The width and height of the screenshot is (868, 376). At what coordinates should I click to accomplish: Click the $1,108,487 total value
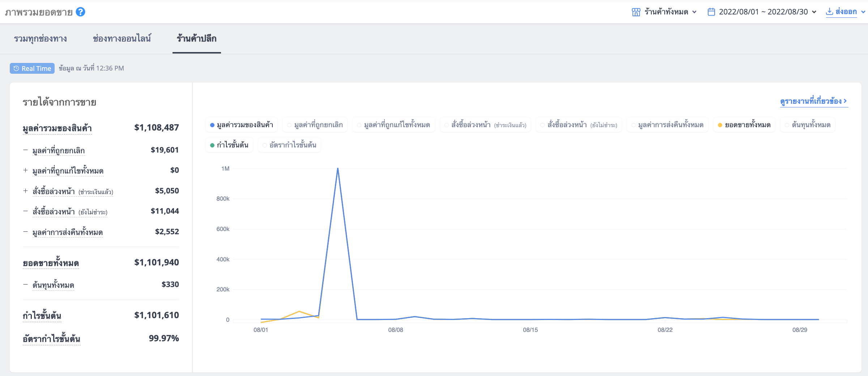(x=157, y=128)
